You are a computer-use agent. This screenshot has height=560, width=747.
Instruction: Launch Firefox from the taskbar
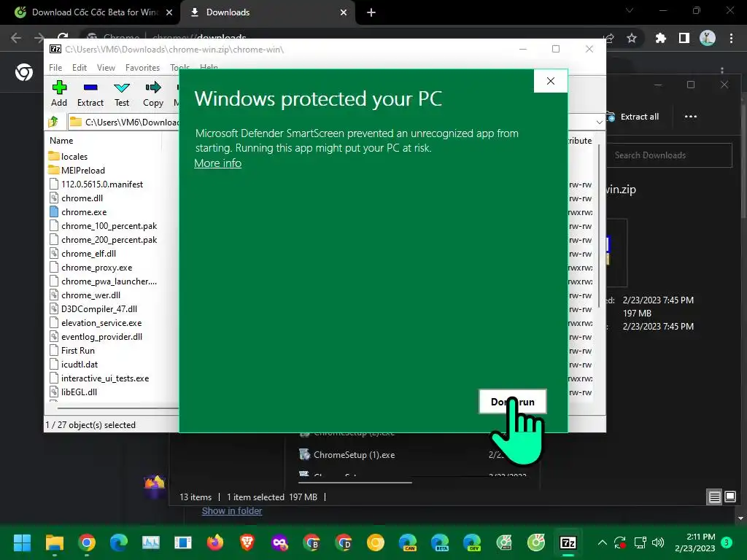[215, 542]
